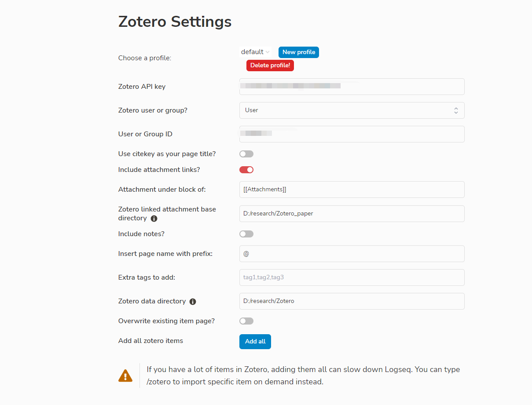The height and width of the screenshot is (405, 532).
Task: Open the Zotero user or group selector
Action: point(351,110)
